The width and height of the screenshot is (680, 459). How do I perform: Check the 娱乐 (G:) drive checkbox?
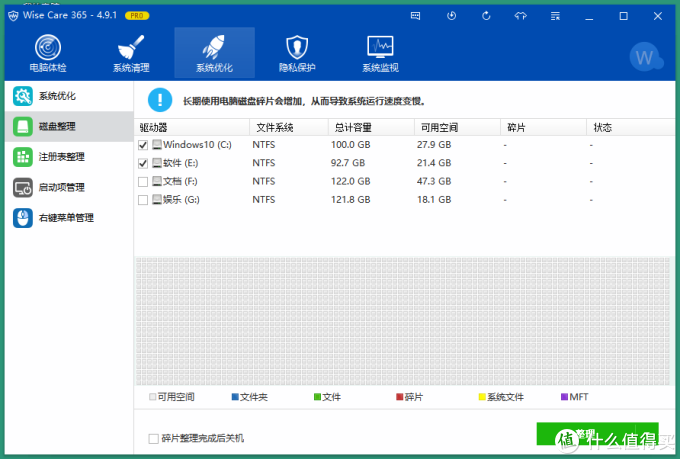143,200
